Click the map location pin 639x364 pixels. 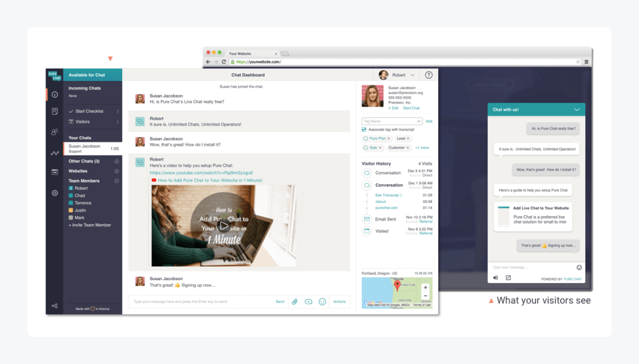(397, 286)
